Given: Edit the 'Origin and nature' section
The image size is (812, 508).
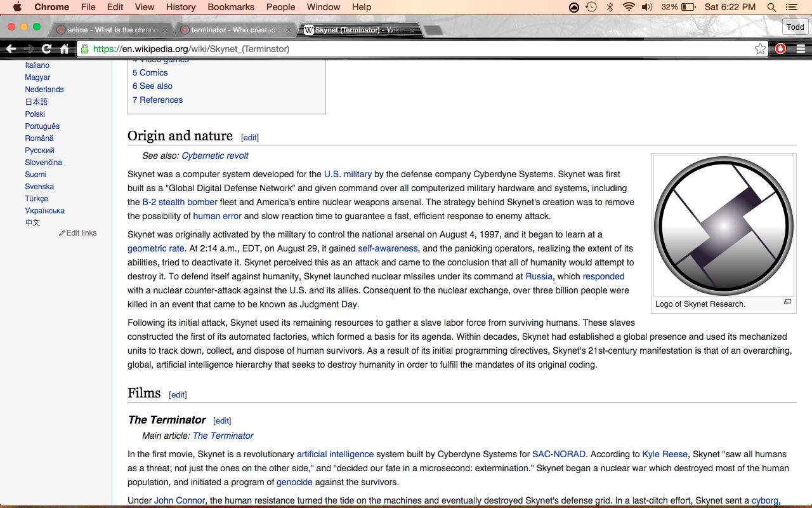Looking at the screenshot, I should [250, 137].
